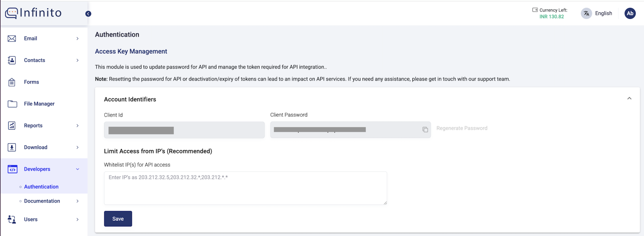Click the Regenerate Password link
The image size is (644, 236).
[x=462, y=128]
